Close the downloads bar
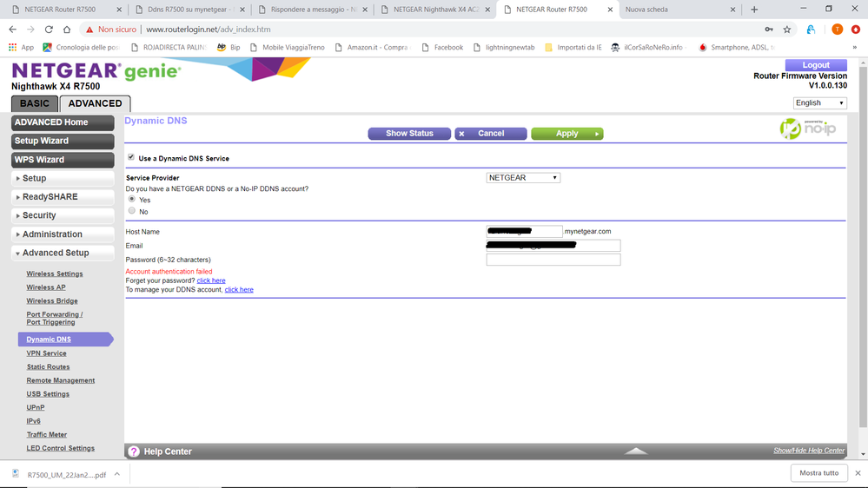This screenshot has height=488, width=868. coord(858,473)
